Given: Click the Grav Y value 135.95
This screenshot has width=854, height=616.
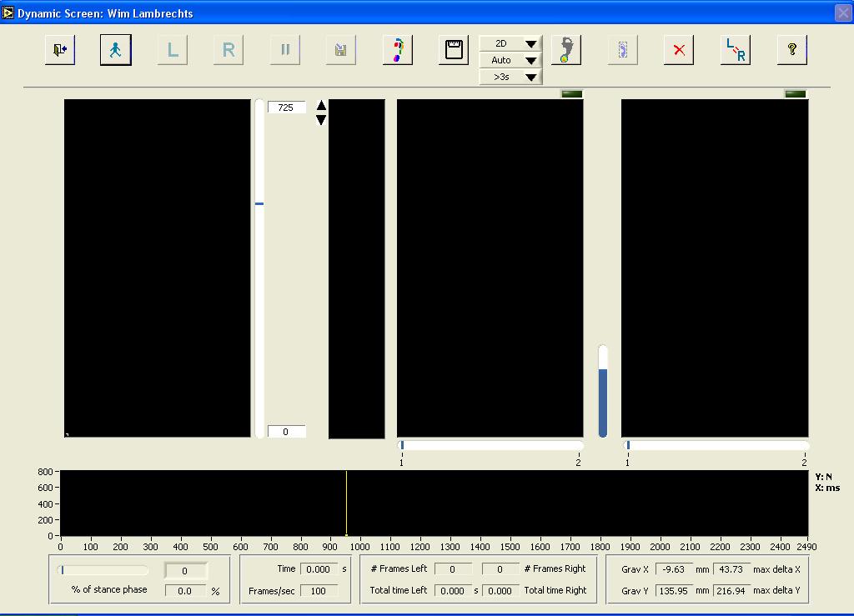Looking at the screenshot, I should 674,591.
